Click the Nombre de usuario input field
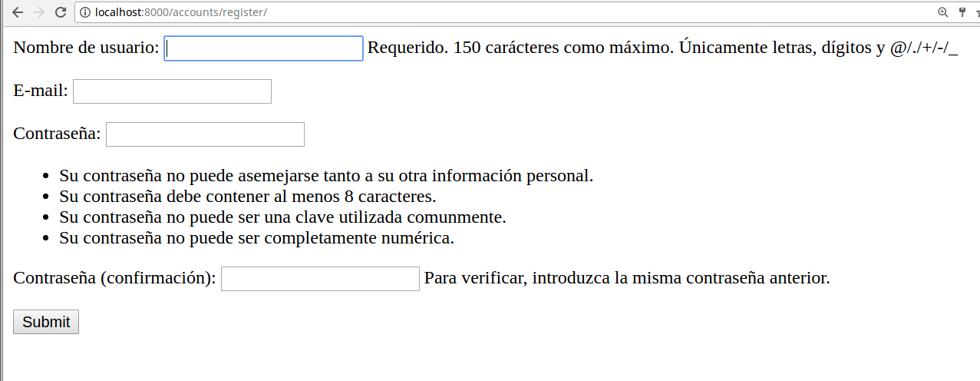This screenshot has width=980, height=381. [x=263, y=48]
